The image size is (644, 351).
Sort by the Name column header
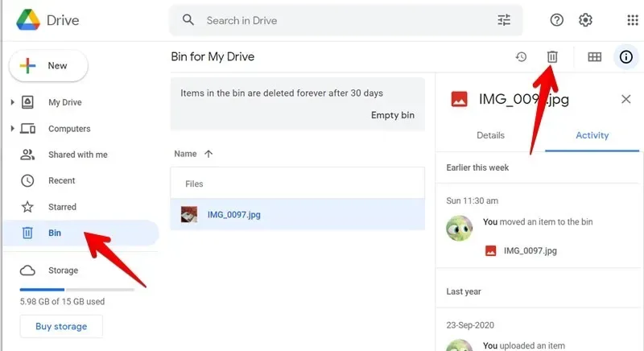[x=185, y=154]
